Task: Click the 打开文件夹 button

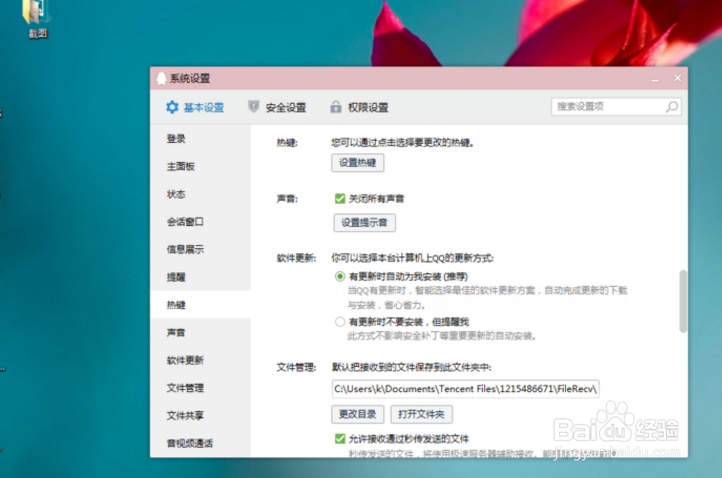Action: point(421,414)
